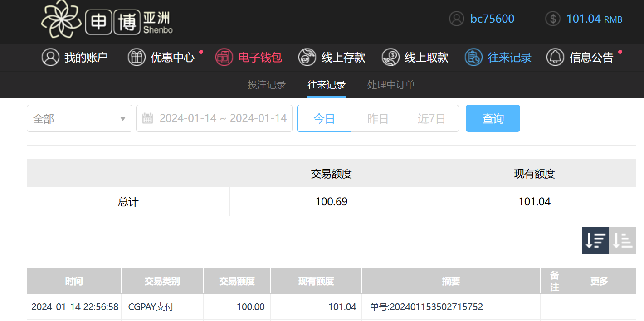Select the 近7日 date filter
The width and height of the screenshot is (644, 321).
[x=432, y=119]
